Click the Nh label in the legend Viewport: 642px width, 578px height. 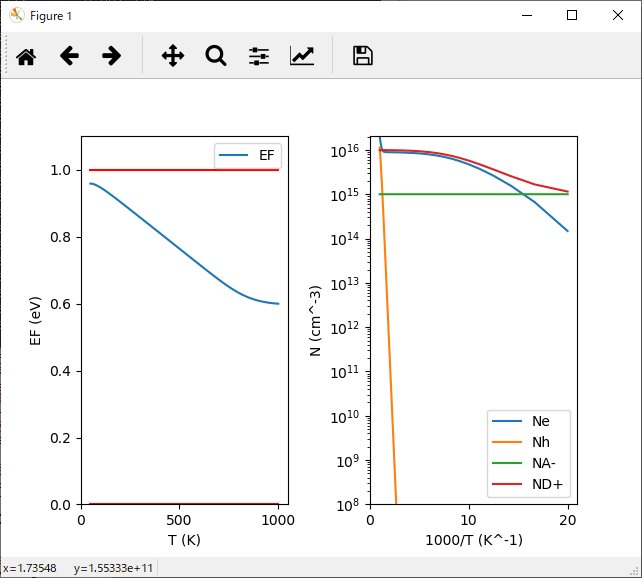[541, 443]
